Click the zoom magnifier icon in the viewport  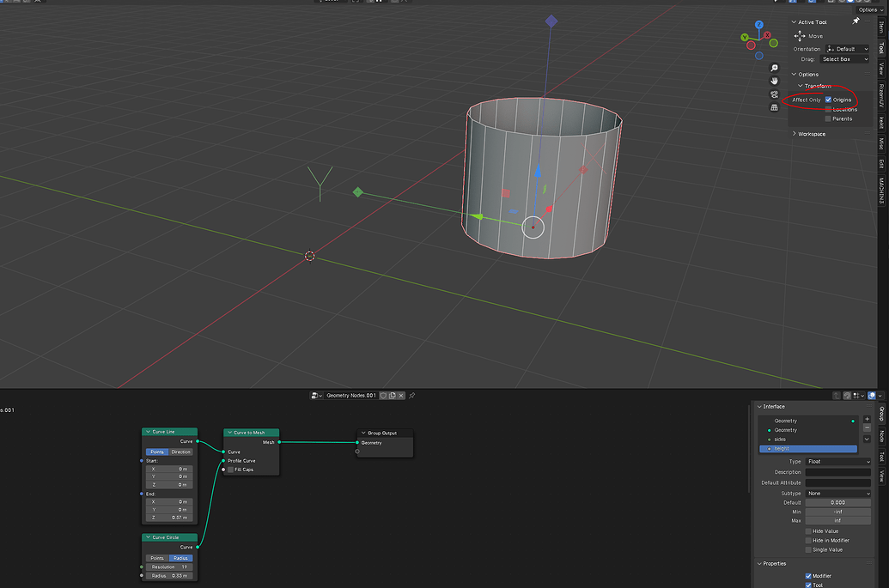[x=775, y=68]
